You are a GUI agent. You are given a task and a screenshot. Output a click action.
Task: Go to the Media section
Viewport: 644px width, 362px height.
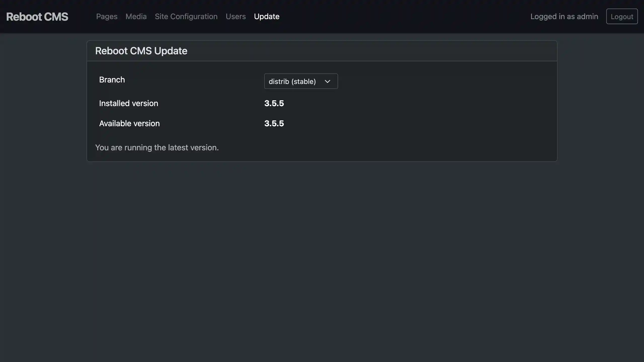click(136, 17)
